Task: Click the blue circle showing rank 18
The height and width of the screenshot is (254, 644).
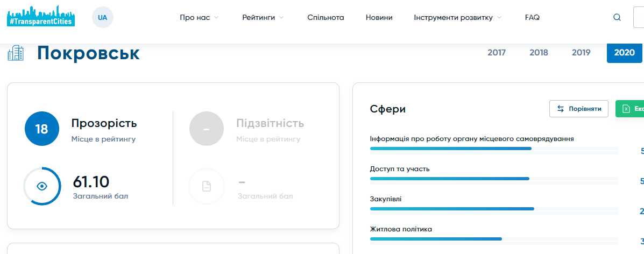Action: (42, 129)
